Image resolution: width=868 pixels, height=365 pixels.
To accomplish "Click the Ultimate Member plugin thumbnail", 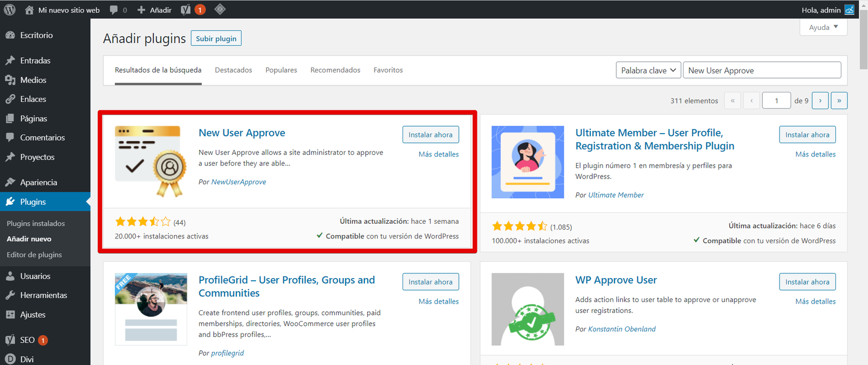I will click(x=528, y=162).
